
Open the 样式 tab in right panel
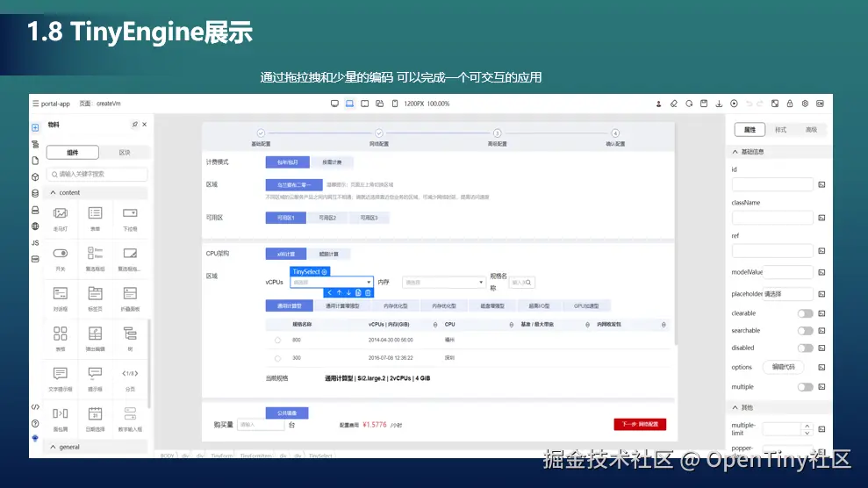[780, 130]
